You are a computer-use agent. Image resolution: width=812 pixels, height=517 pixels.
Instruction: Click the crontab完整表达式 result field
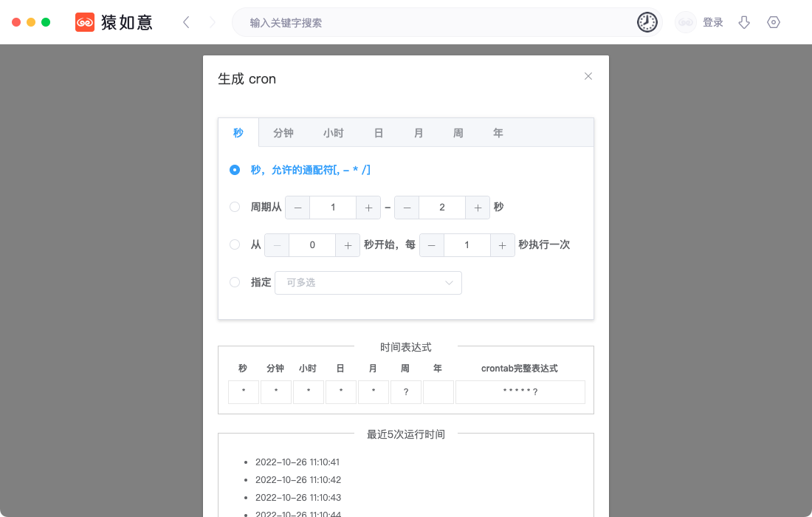coord(520,392)
